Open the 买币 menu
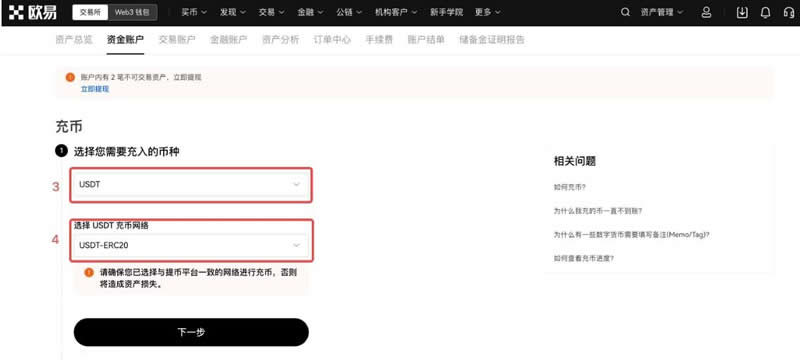The image size is (800, 360). click(194, 12)
